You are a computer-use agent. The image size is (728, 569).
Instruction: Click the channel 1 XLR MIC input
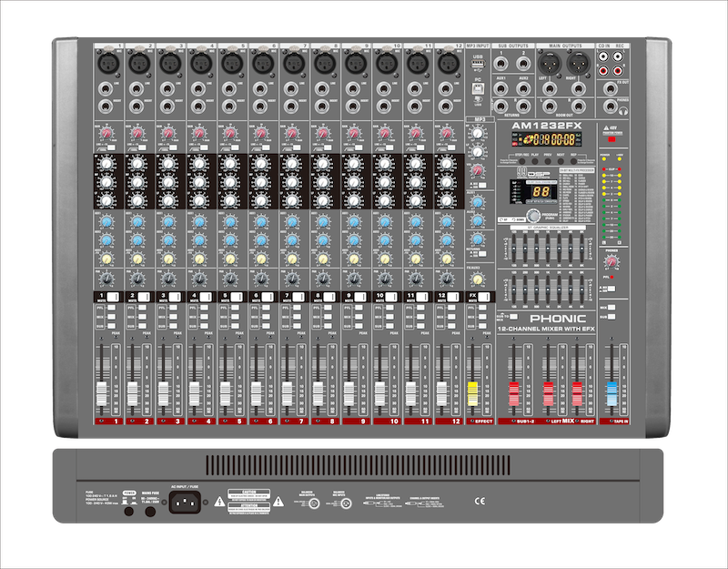(108, 63)
